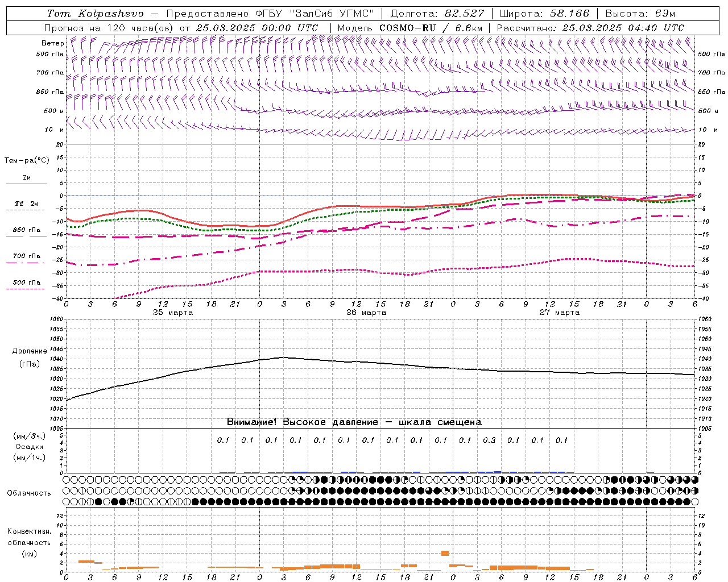
Task: Click the '(мм/1ч.)' precipitation unit label
Action: tap(30, 458)
